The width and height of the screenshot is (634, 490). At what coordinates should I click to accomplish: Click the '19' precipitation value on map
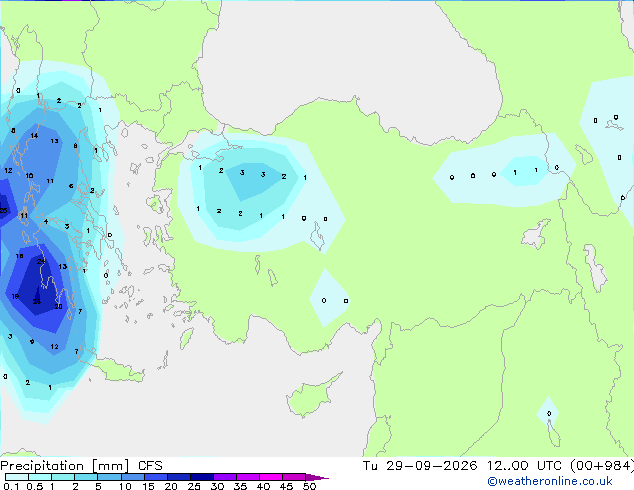click(x=15, y=296)
